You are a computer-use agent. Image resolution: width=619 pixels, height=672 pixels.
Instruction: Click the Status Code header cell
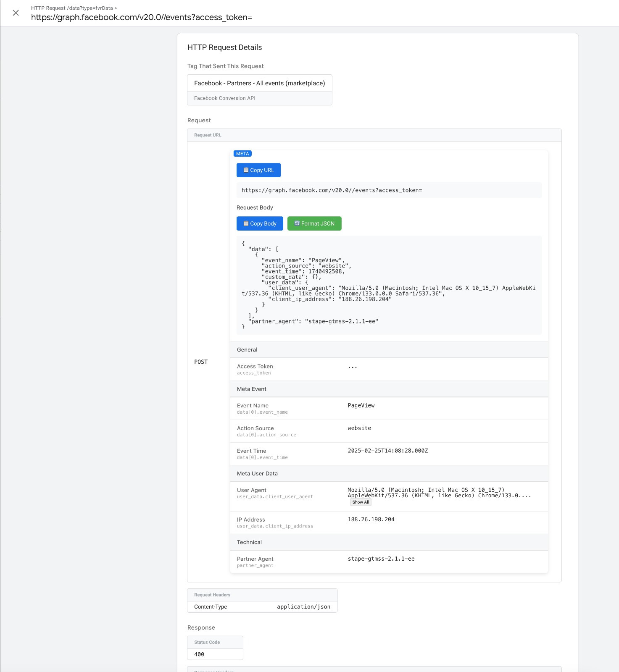click(x=215, y=642)
